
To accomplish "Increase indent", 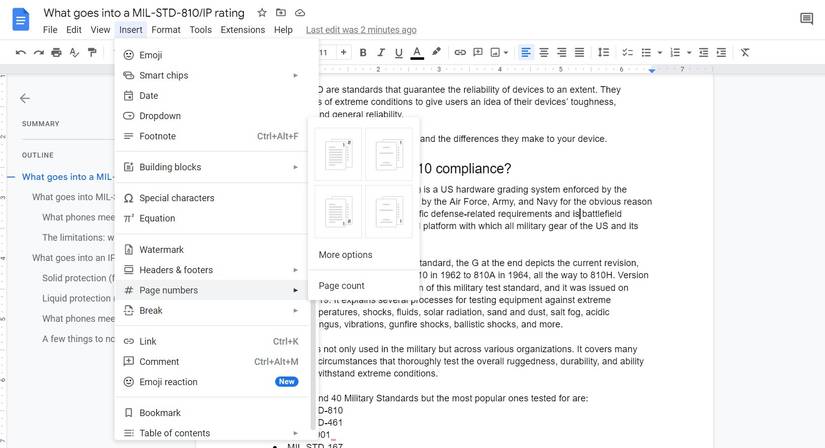I will pyautogui.click(x=721, y=53).
